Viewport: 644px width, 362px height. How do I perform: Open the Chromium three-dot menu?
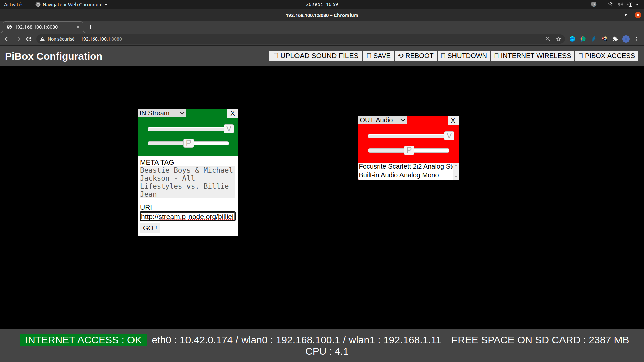point(637,39)
